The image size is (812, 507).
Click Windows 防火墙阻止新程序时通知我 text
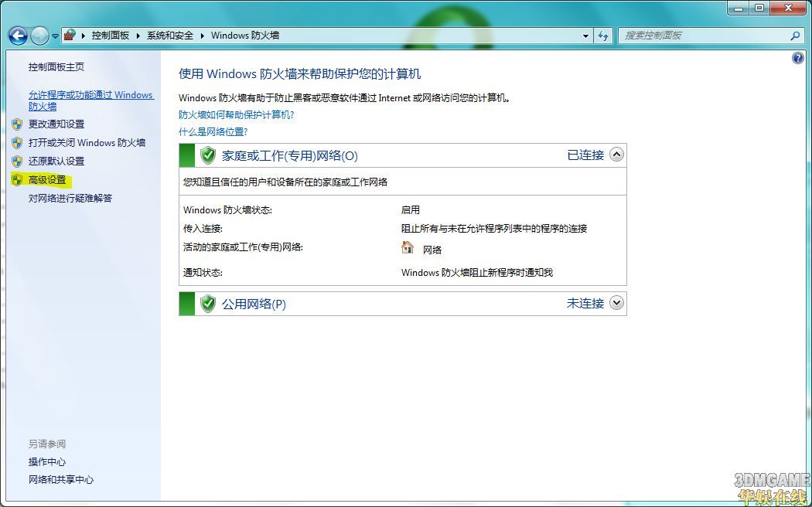pos(477,272)
